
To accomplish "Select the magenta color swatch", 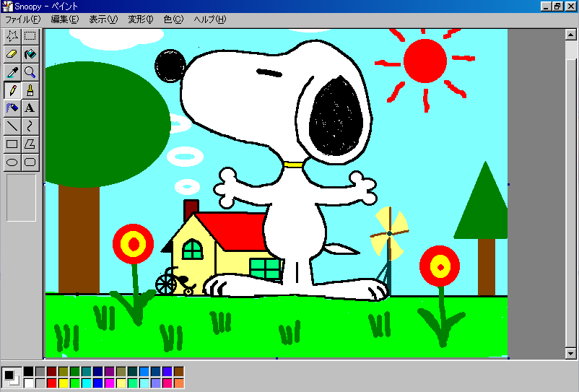I will tap(109, 383).
